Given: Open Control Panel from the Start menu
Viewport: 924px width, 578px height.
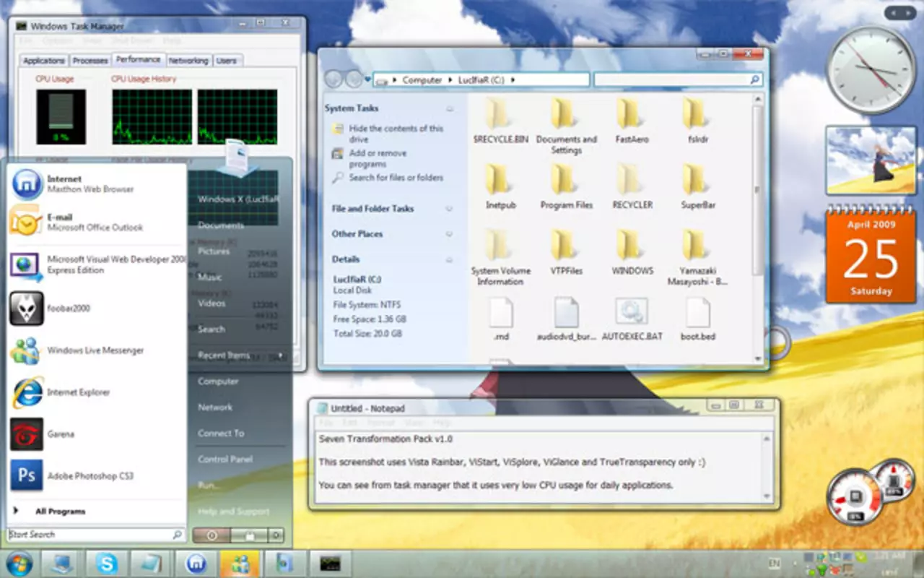Looking at the screenshot, I should coord(225,460).
